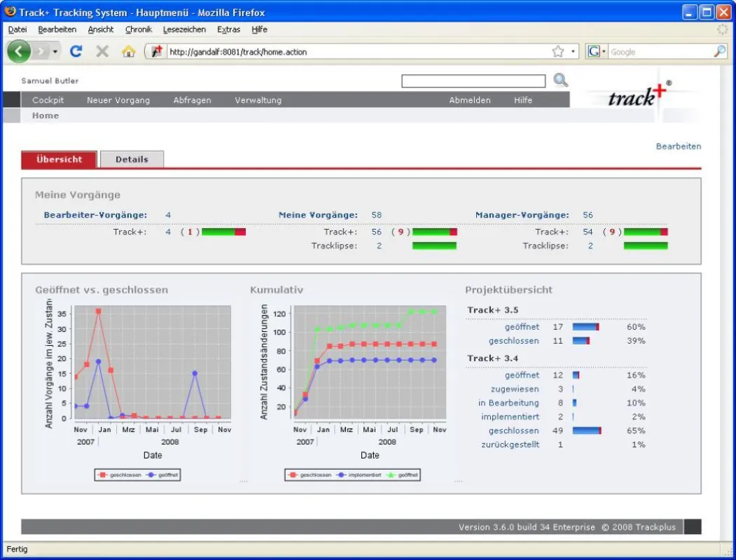Expand the search engine selector dropdown
This screenshot has width=736, height=560.
(604, 52)
